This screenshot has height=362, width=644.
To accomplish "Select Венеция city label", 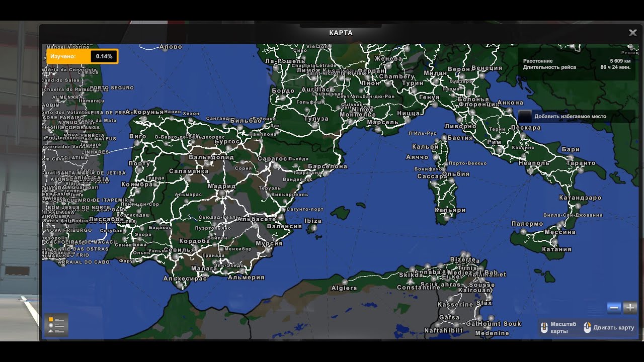I will [487, 68].
